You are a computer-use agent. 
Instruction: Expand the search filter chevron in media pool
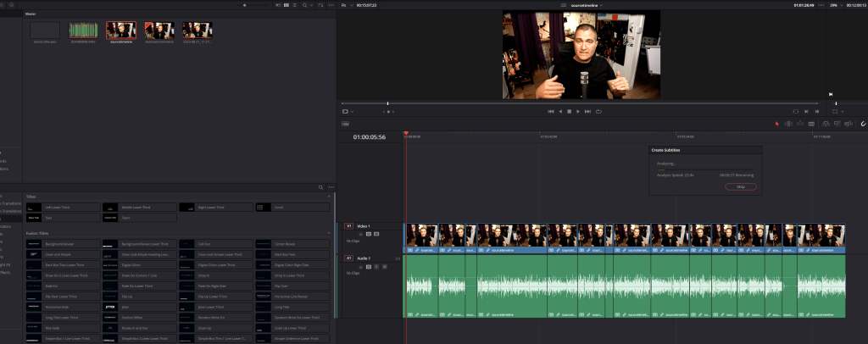pos(312,5)
